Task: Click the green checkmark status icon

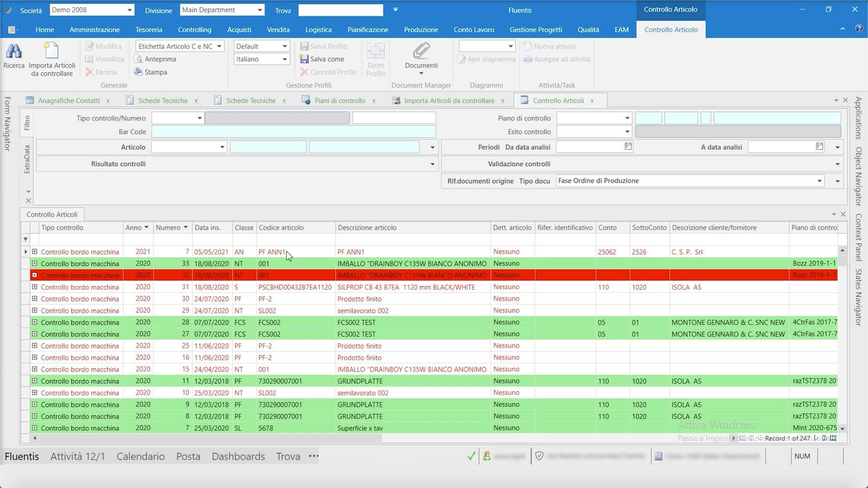Action: [x=471, y=456]
